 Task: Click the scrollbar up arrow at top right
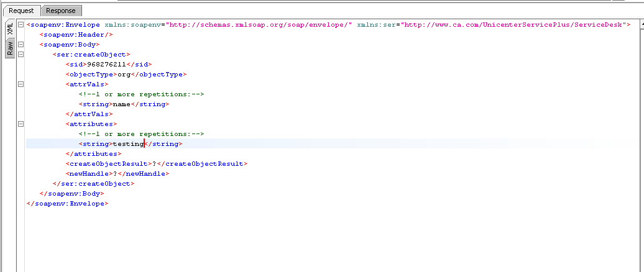click(642, 25)
